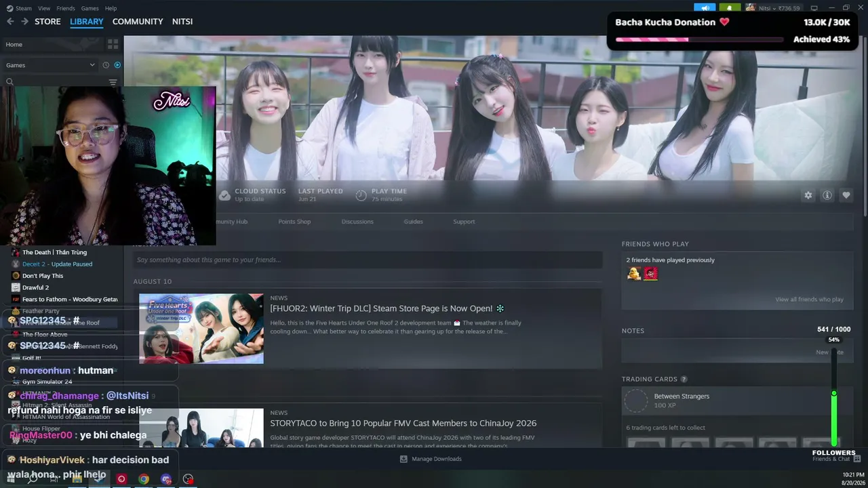
Task: Open taskbar search magnifier
Action: click(x=32, y=479)
